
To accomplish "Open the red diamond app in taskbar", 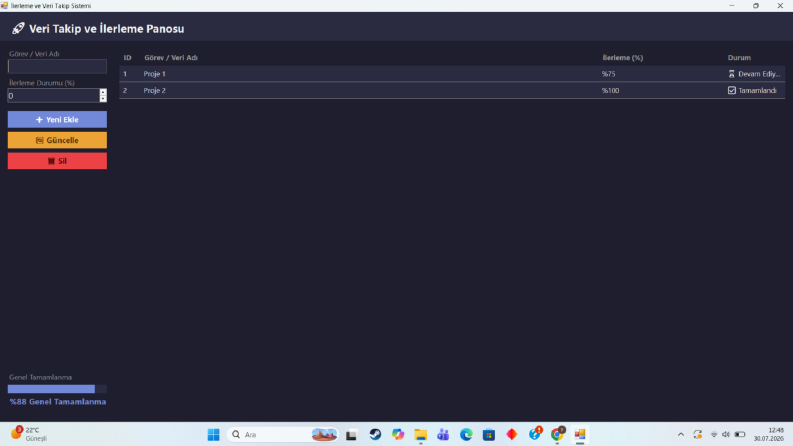I will 512,434.
